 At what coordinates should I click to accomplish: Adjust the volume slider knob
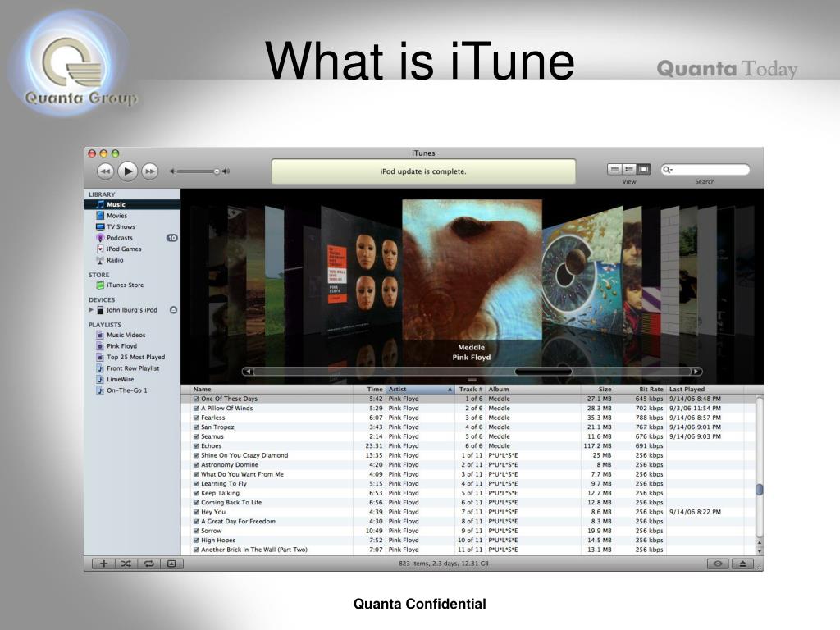(x=217, y=171)
